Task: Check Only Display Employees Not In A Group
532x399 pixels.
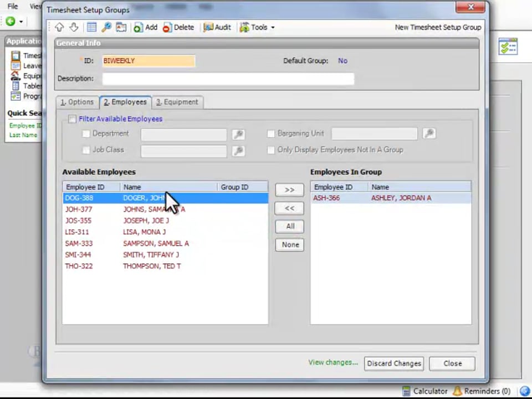Action: click(271, 150)
